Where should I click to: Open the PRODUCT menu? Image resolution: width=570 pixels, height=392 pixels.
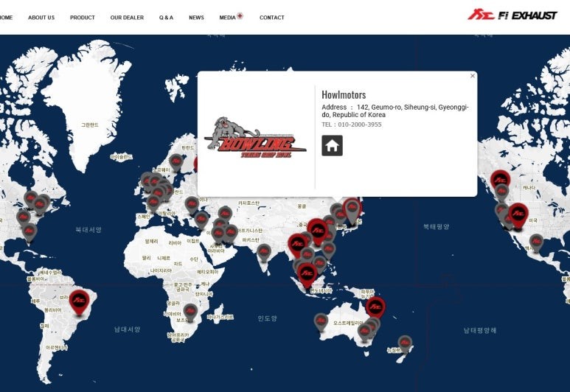(x=83, y=18)
